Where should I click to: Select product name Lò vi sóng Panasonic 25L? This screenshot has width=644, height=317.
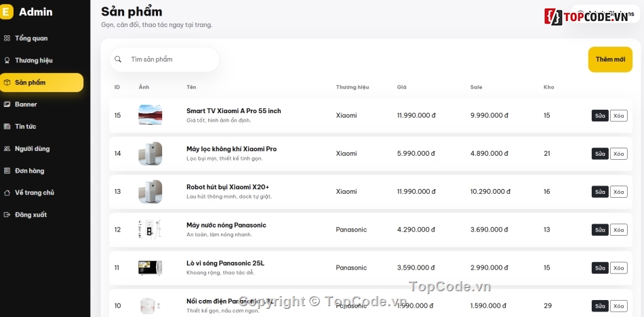pyautogui.click(x=226, y=263)
